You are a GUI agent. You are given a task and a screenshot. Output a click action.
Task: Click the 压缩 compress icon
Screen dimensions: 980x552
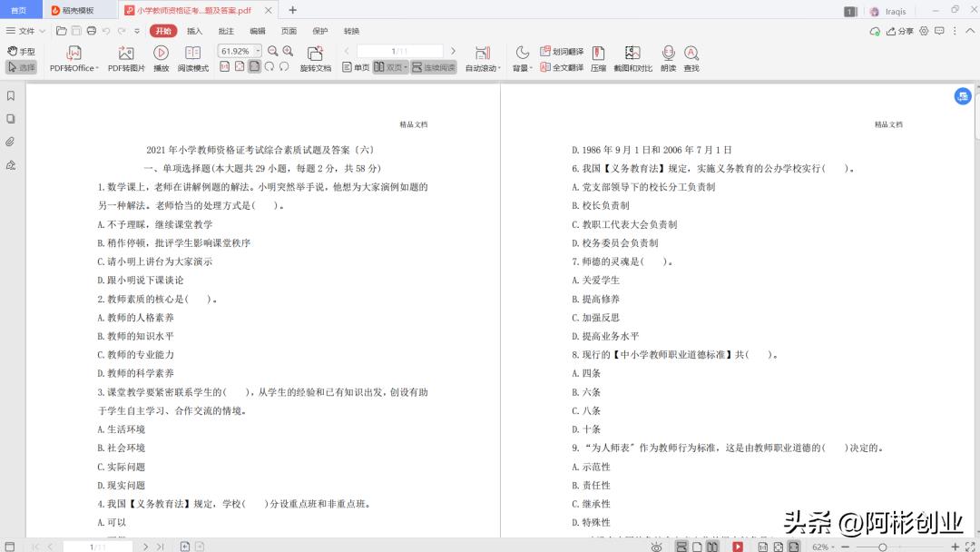[598, 54]
